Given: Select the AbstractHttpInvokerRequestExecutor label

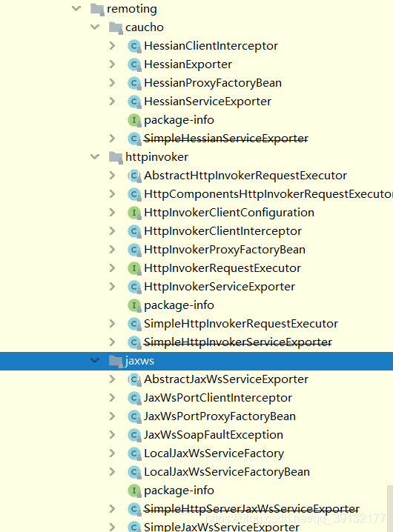Looking at the screenshot, I should (245, 176).
